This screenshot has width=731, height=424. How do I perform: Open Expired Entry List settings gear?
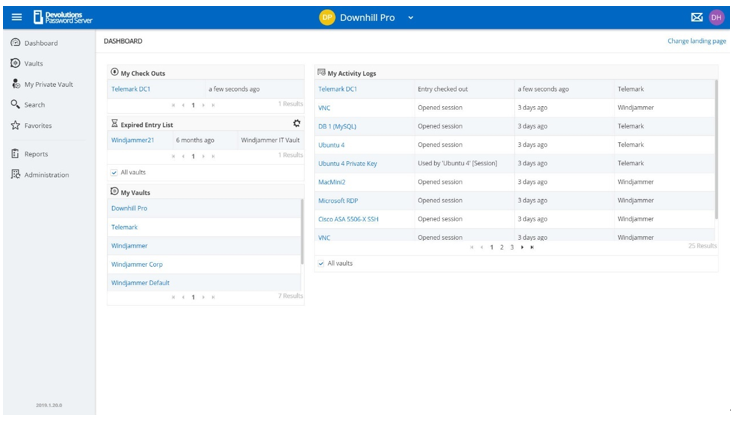click(x=297, y=123)
